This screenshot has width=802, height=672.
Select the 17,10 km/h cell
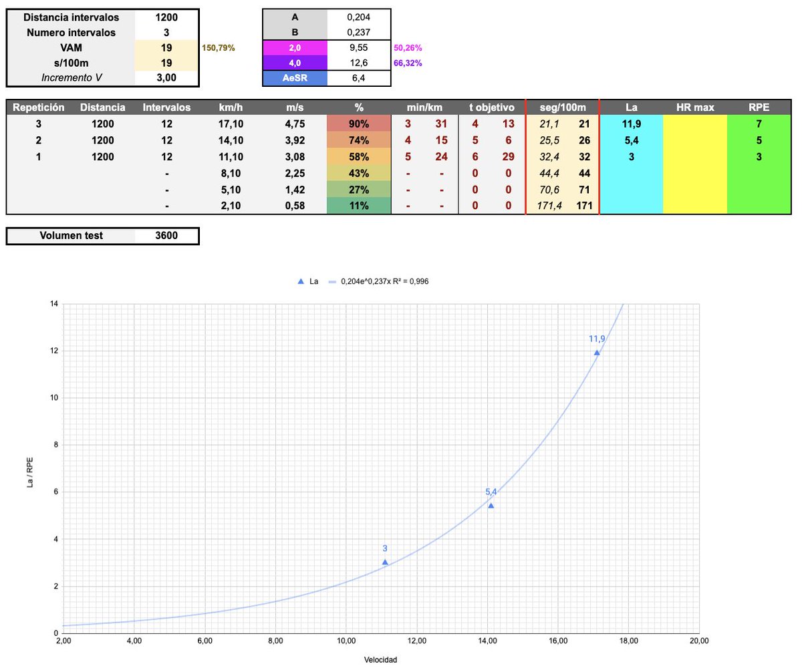pyautogui.click(x=231, y=124)
